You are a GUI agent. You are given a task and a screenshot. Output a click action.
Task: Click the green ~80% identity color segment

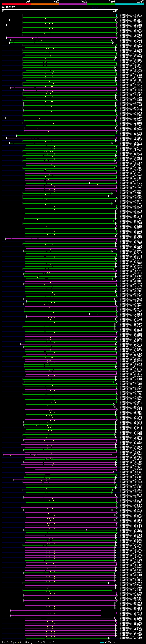[x=101, y=4]
